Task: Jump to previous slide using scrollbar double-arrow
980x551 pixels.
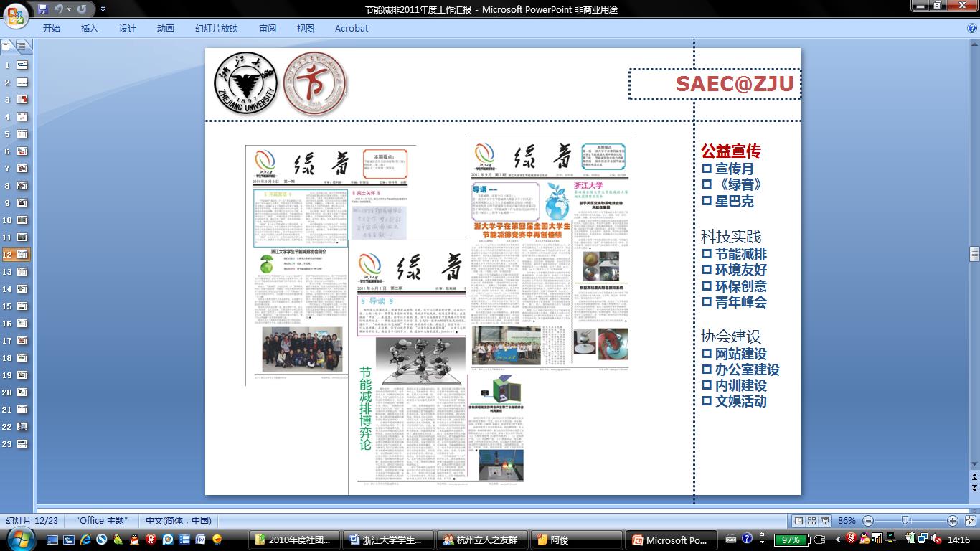Action: (x=974, y=476)
